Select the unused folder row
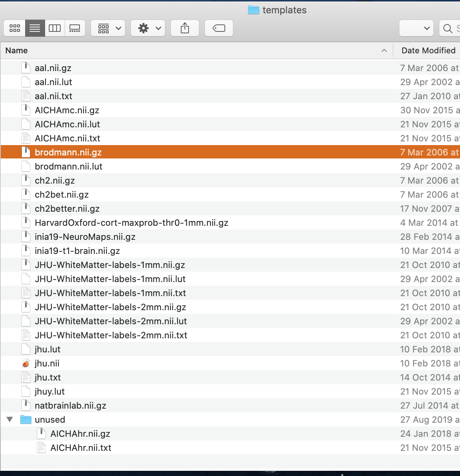The width and height of the screenshot is (460, 476). coord(50,419)
